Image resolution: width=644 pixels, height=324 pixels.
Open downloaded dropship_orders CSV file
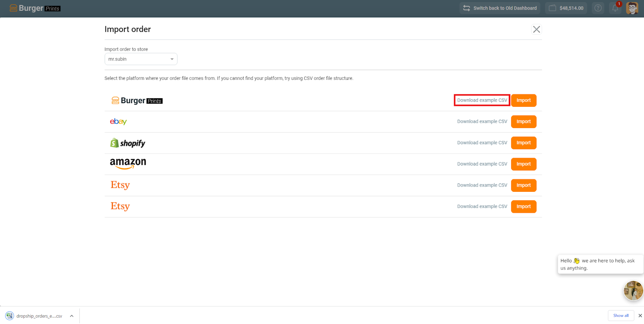coord(35,316)
